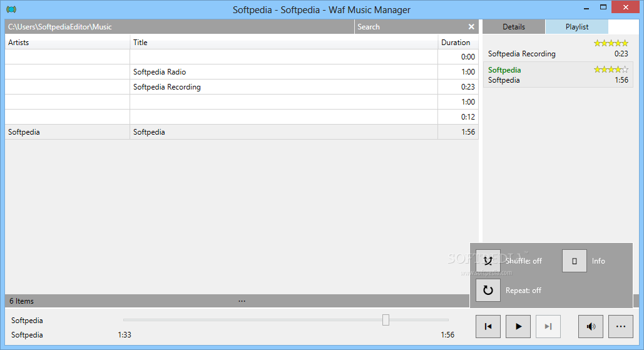The width and height of the screenshot is (644, 350).
Task: Open the volume speaker control
Action: click(591, 327)
